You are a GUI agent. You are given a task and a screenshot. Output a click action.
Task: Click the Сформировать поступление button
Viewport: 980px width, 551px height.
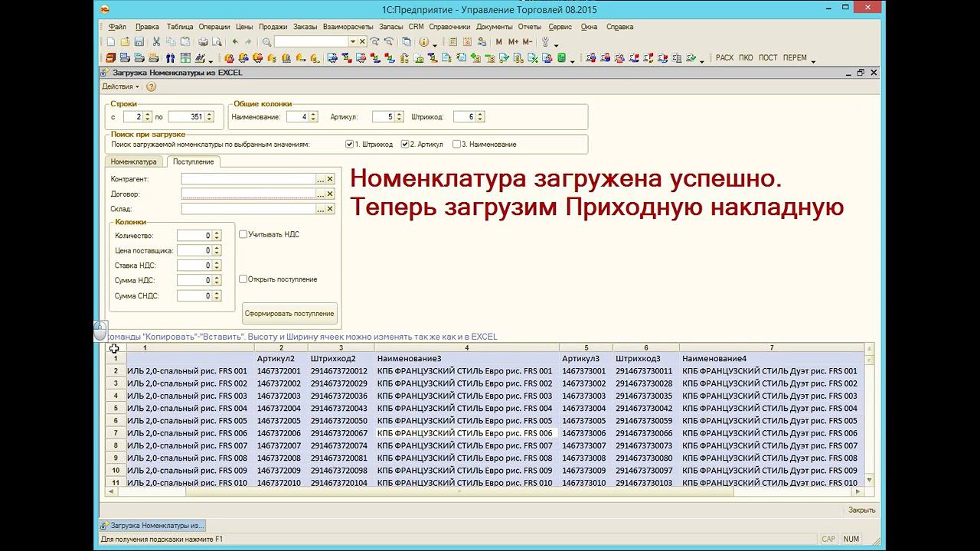click(x=289, y=313)
